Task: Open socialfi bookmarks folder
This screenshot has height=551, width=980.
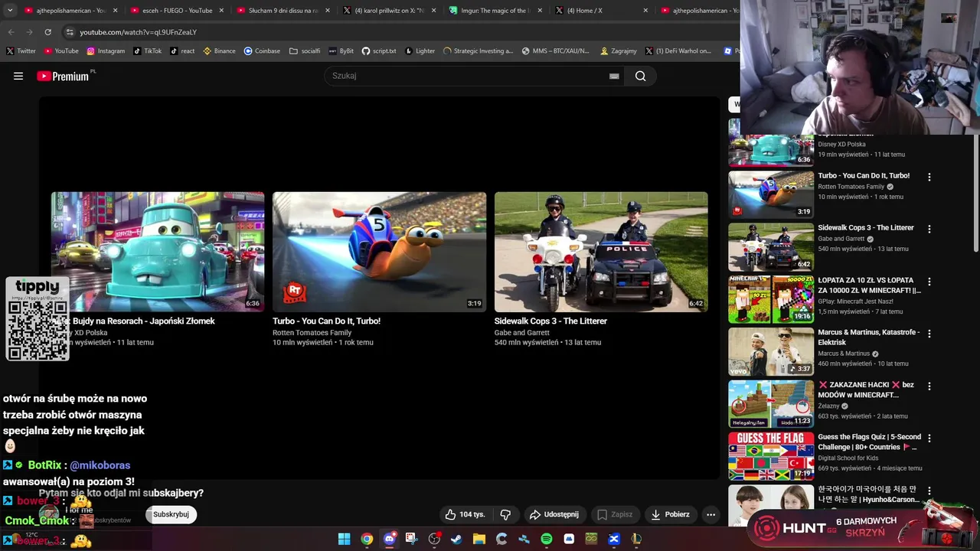Action: coord(305,51)
